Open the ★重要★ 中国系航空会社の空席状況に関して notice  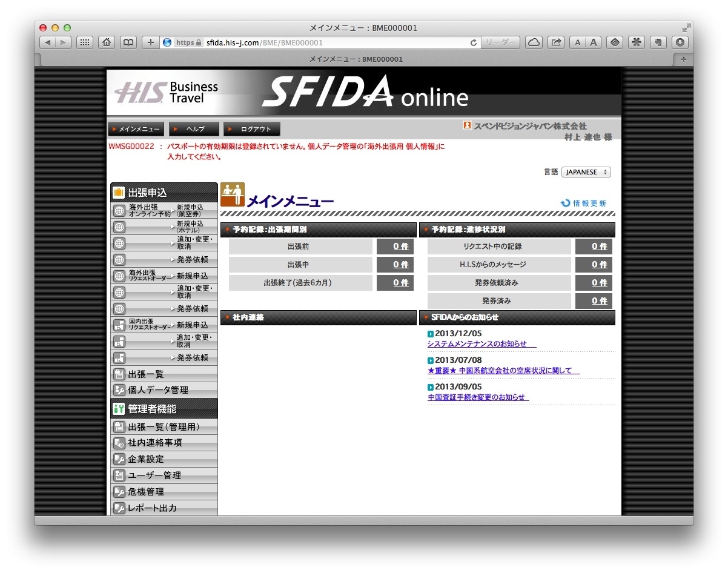503,371
